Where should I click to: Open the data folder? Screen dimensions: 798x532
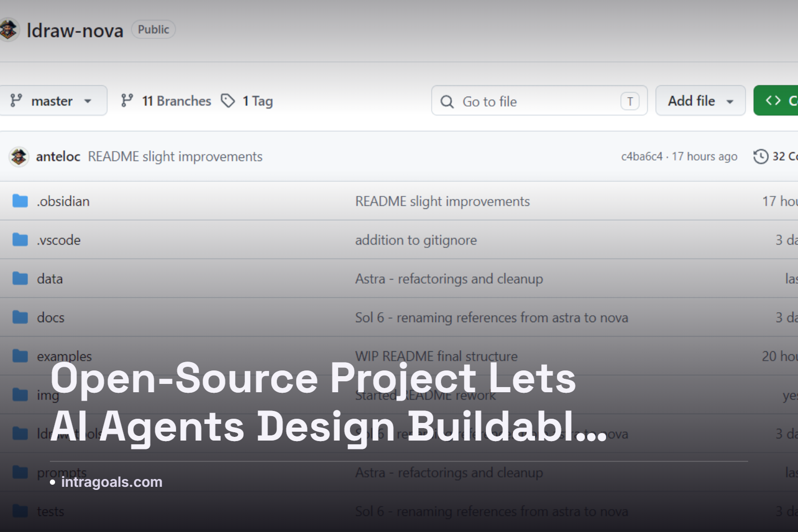pos(50,279)
